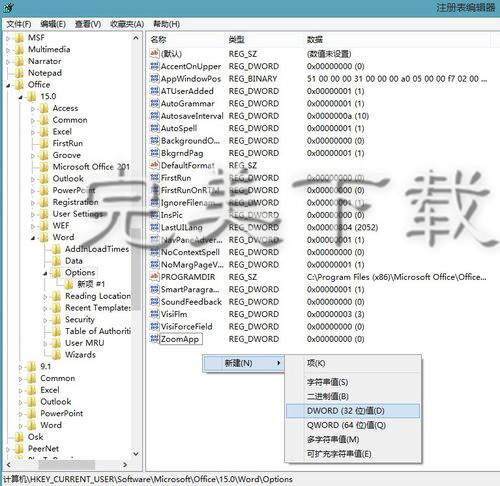The width and height of the screenshot is (500, 486).
Task: Select 二进制值(B) in the submenu
Action: [353, 396]
